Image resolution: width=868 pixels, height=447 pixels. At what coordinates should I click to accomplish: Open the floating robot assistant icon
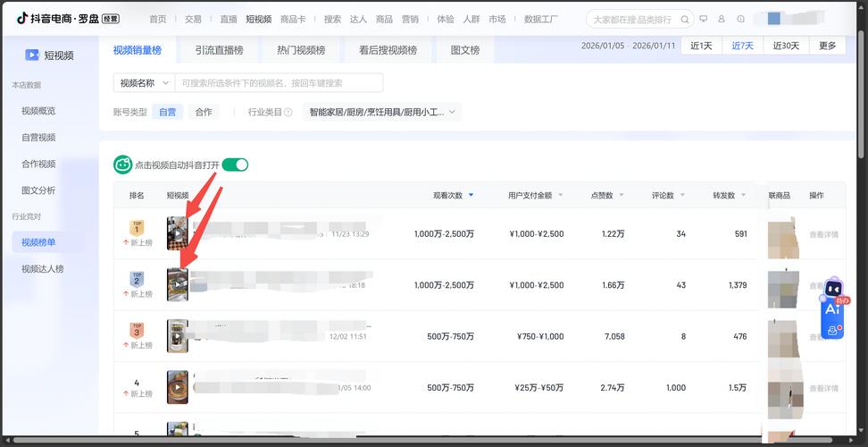833,289
